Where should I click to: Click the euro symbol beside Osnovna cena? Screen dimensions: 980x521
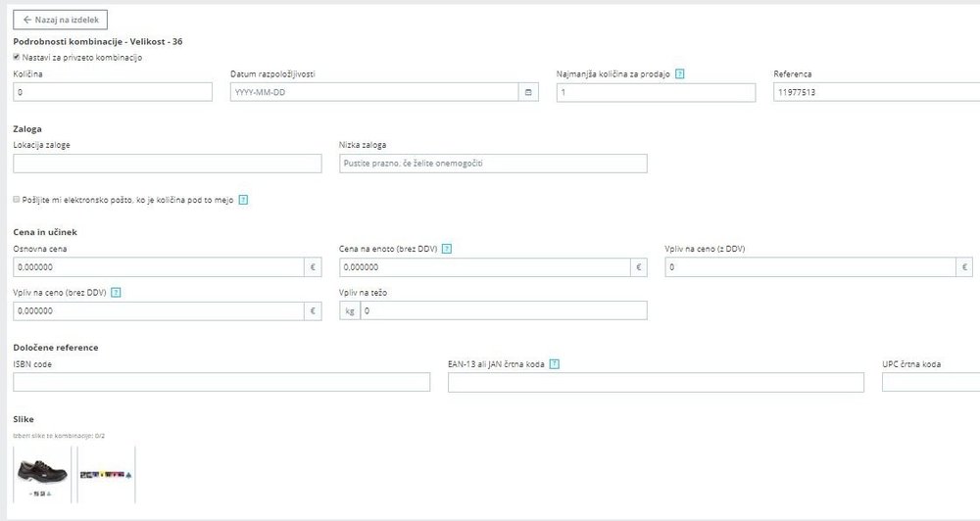click(314, 267)
